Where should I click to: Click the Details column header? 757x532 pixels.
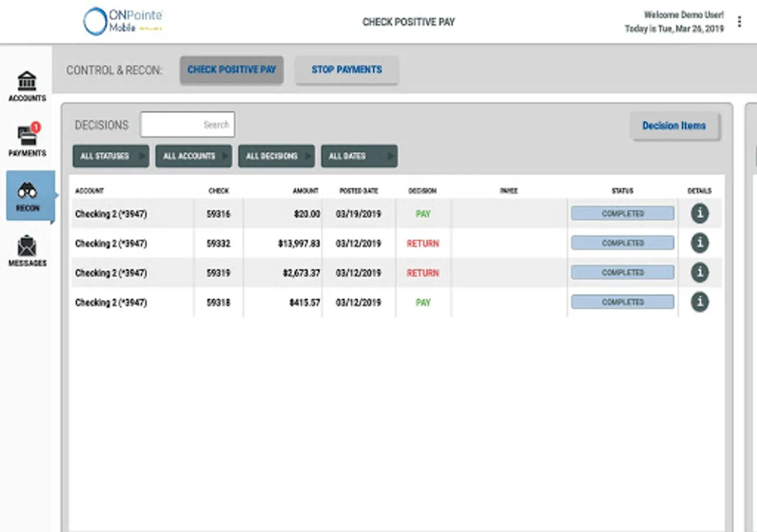[700, 191]
